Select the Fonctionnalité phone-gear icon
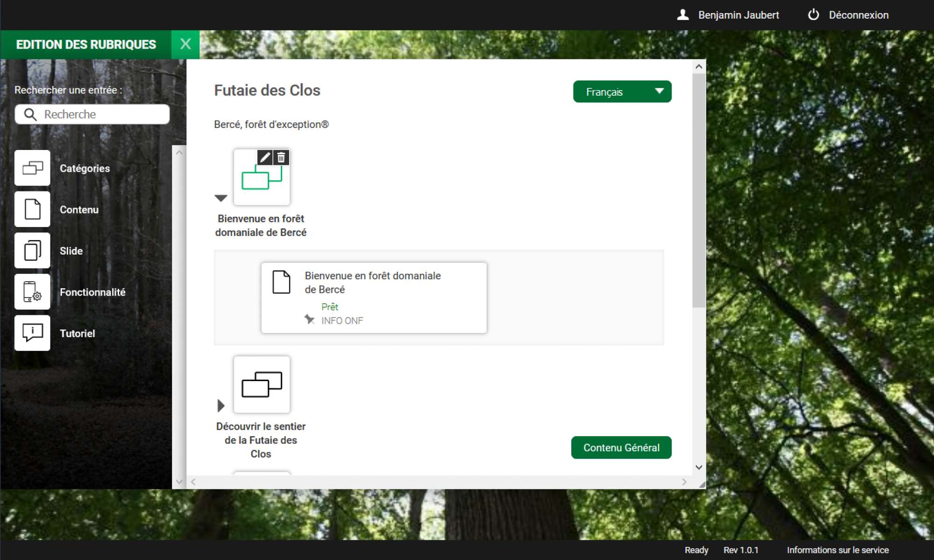 click(x=32, y=292)
